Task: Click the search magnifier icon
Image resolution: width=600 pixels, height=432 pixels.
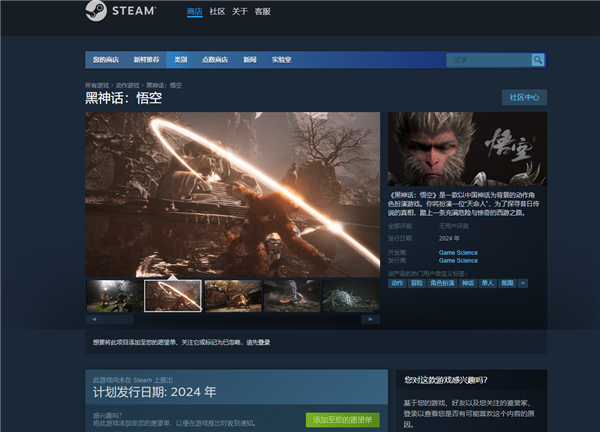Action: (538, 60)
